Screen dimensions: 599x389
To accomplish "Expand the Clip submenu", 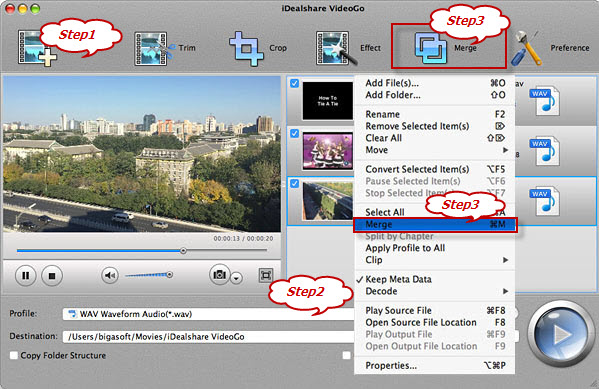I will coord(434,260).
